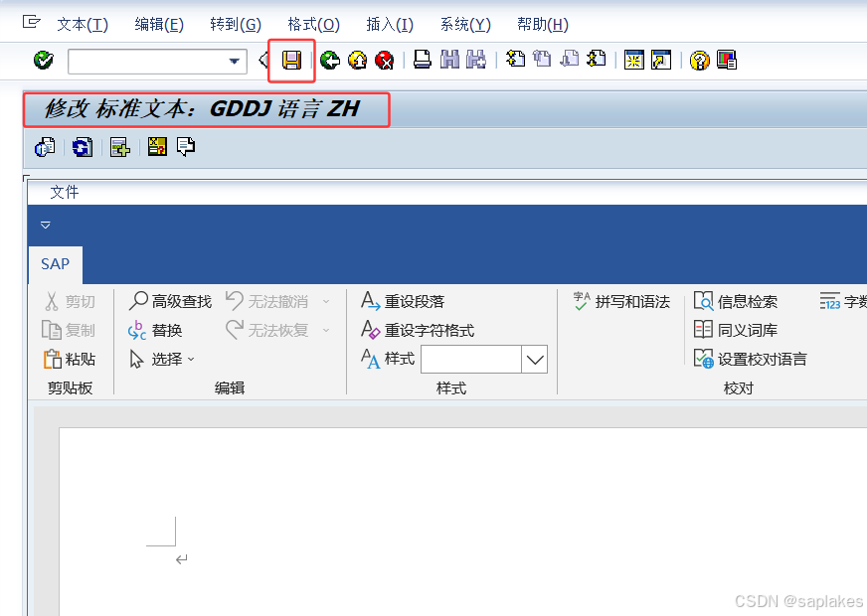Click 重设段落 reset paragraph
Image resolution: width=867 pixels, height=616 pixels.
tap(403, 302)
